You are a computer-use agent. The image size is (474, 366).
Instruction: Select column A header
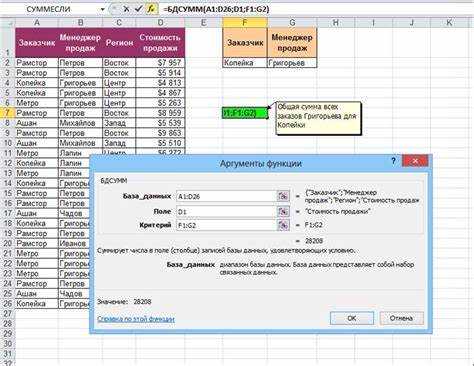click(x=37, y=23)
